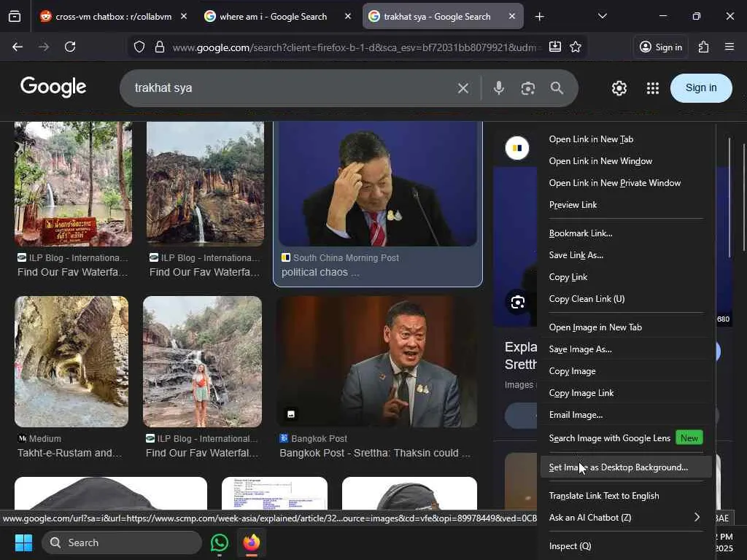Image resolution: width=747 pixels, height=560 pixels.
Task: Bookmark this page with the star icon
Action: click(x=576, y=47)
